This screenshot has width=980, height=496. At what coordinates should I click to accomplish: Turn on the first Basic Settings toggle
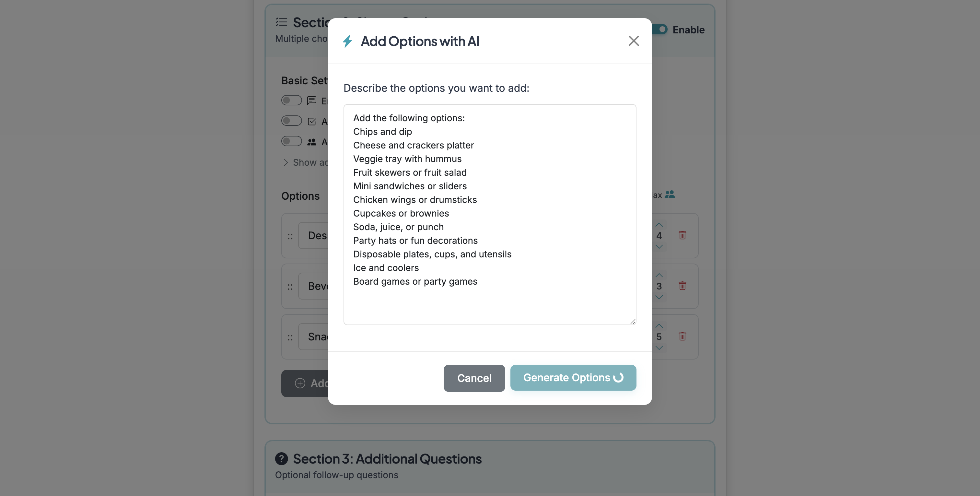[x=291, y=100]
